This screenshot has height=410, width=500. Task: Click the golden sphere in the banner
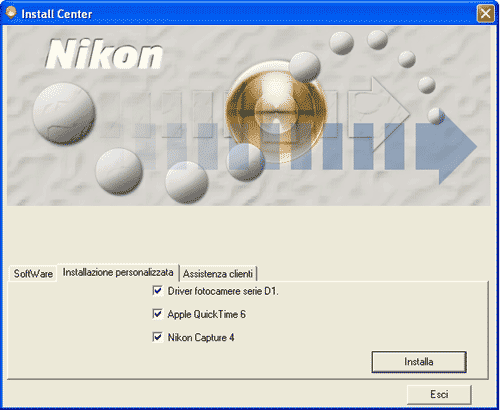tap(276, 112)
